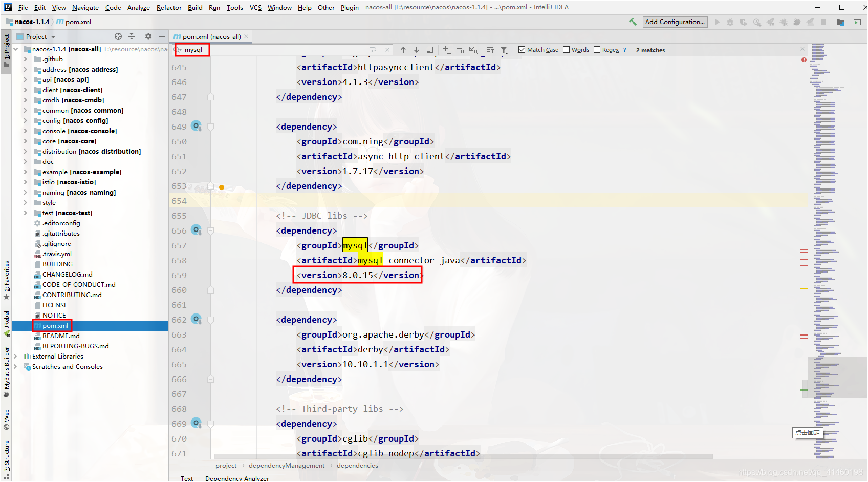Image resolution: width=868 pixels, height=482 pixels.
Task: Open the File menu
Action: (x=23, y=7)
